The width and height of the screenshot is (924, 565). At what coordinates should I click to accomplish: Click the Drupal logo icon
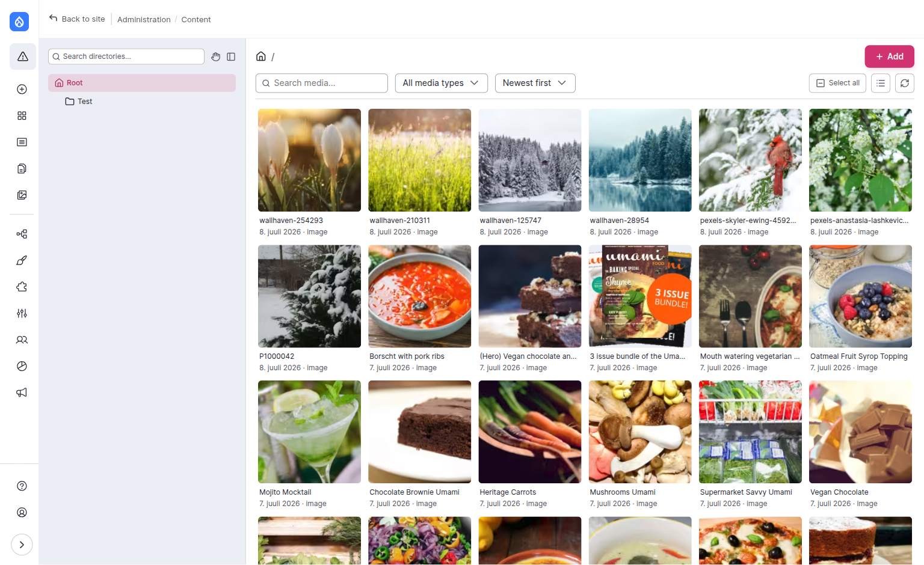19,22
